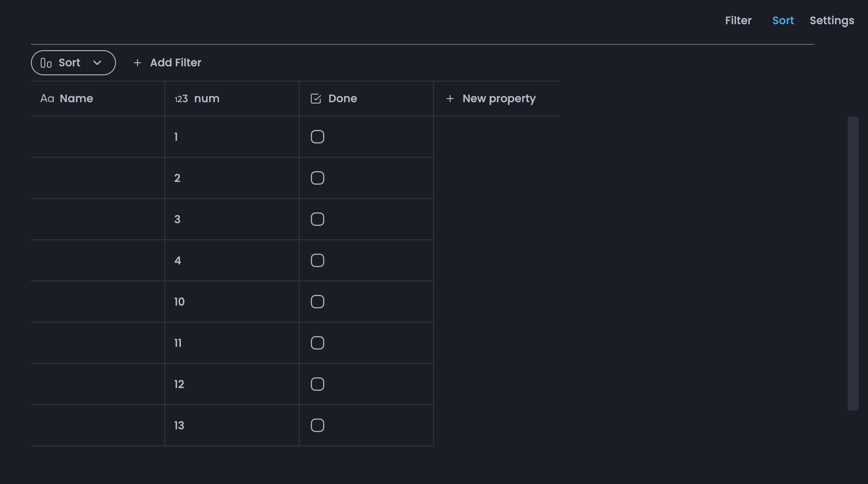Click the Aa text type icon beside Name

point(47,99)
